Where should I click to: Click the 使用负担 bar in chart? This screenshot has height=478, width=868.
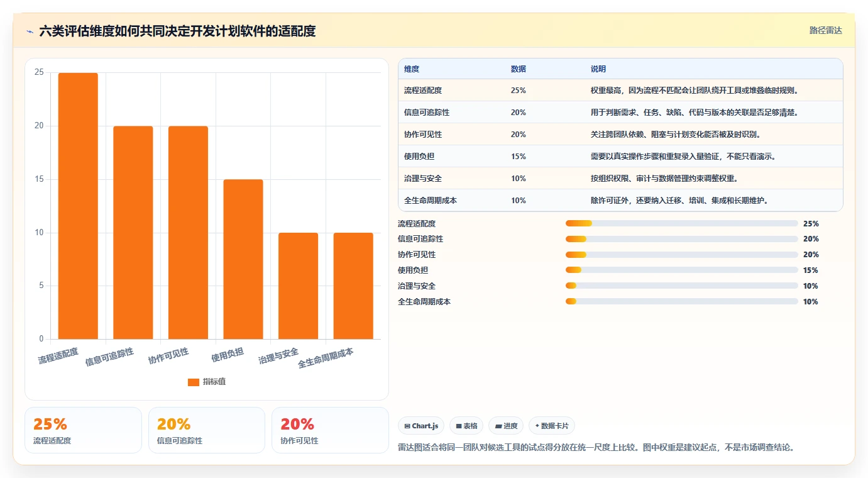click(243, 259)
